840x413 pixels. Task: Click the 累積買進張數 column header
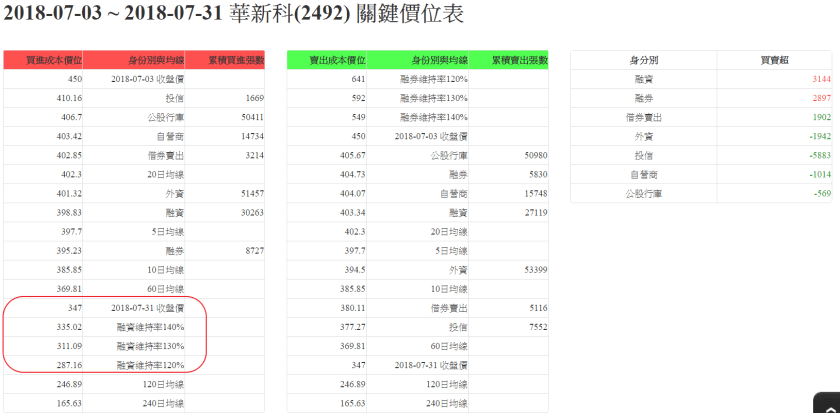225,60
